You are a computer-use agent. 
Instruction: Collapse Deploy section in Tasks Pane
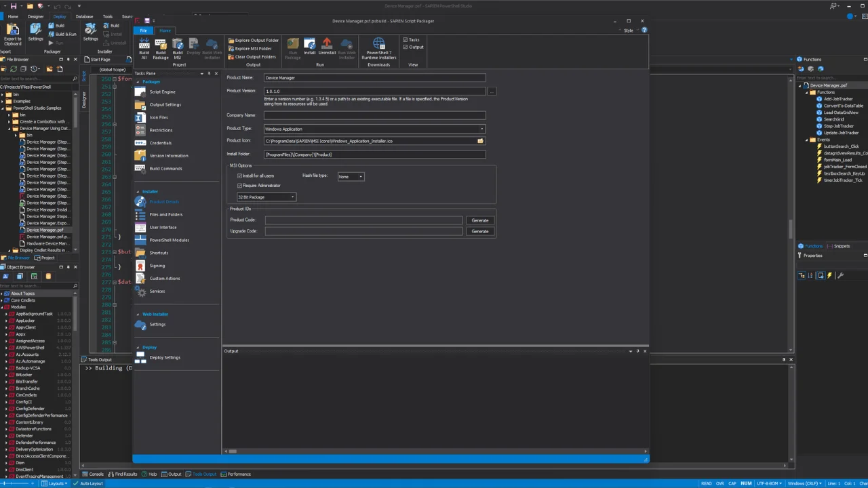coord(138,348)
